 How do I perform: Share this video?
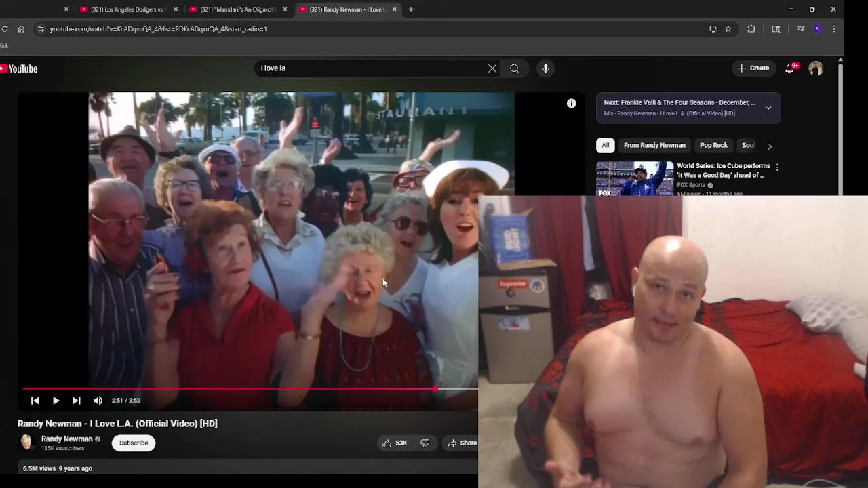click(x=462, y=443)
